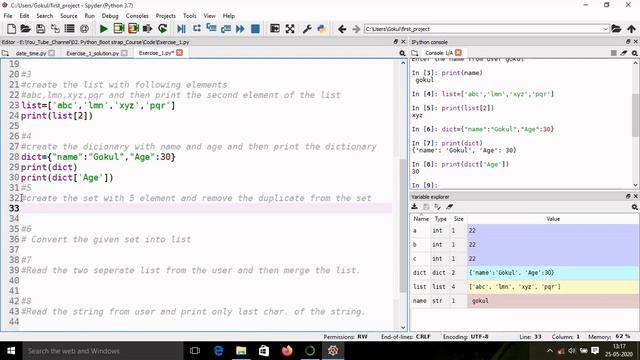The width and height of the screenshot is (640, 360).
Task: Open the Consoles menu
Action: [x=137, y=16]
